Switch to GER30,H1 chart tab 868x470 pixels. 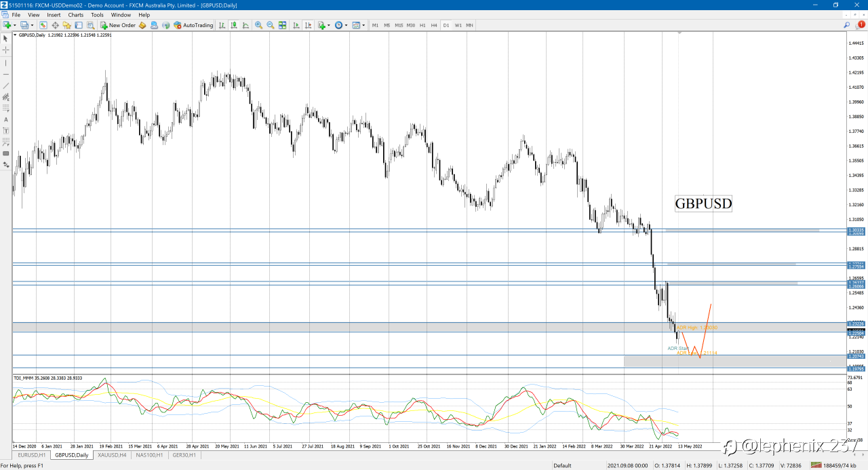click(x=184, y=455)
